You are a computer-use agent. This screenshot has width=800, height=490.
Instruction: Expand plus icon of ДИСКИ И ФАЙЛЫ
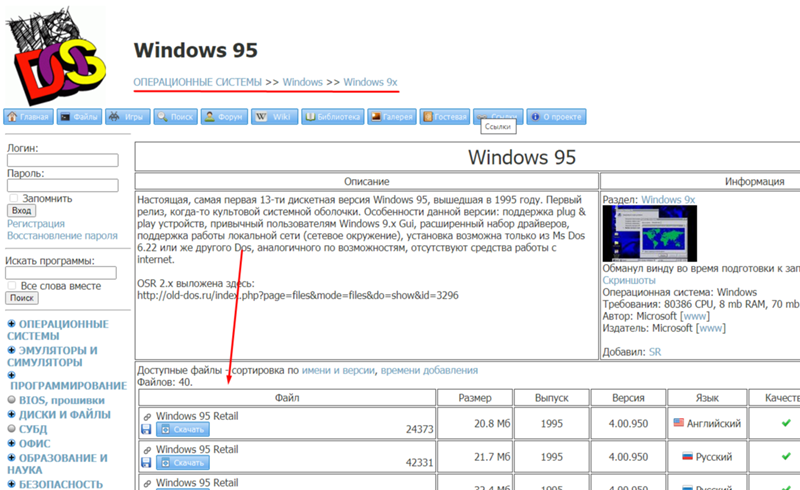point(12,414)
